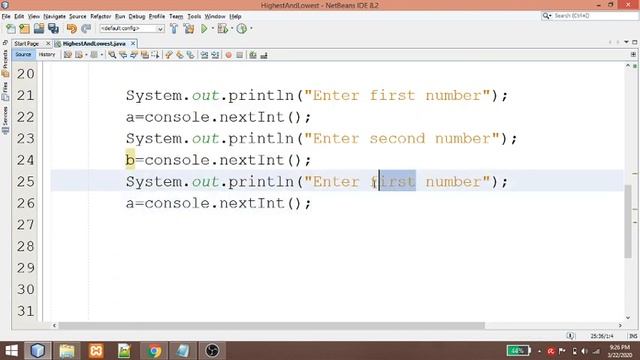Select the HighestAndLowest.java tab
Screen dimensions: 640x360
94,43
